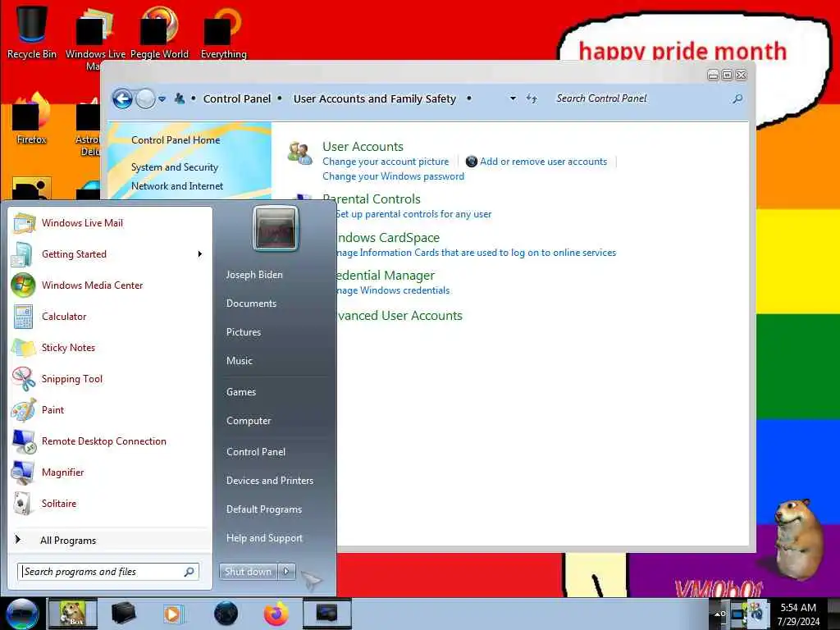Click Change your account picture link
Screen dimensions: 840x630
click(386, 162)
